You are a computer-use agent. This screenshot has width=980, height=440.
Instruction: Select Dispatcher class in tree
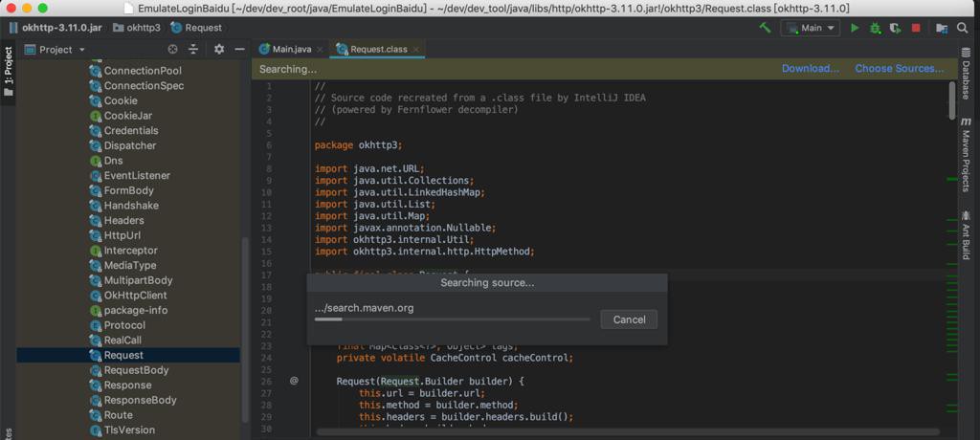(x=123, y=145)
